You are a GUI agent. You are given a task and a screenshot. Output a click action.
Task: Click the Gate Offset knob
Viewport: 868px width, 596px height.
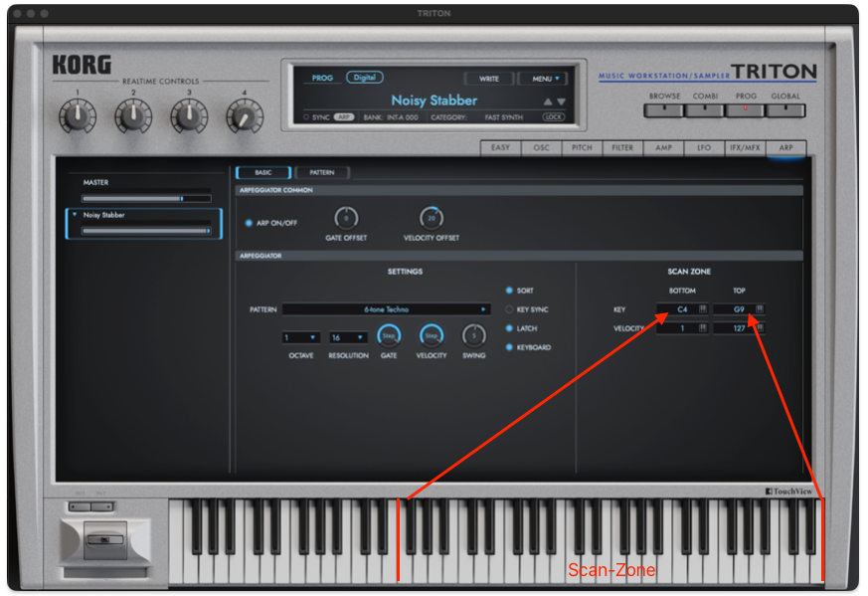346,218
